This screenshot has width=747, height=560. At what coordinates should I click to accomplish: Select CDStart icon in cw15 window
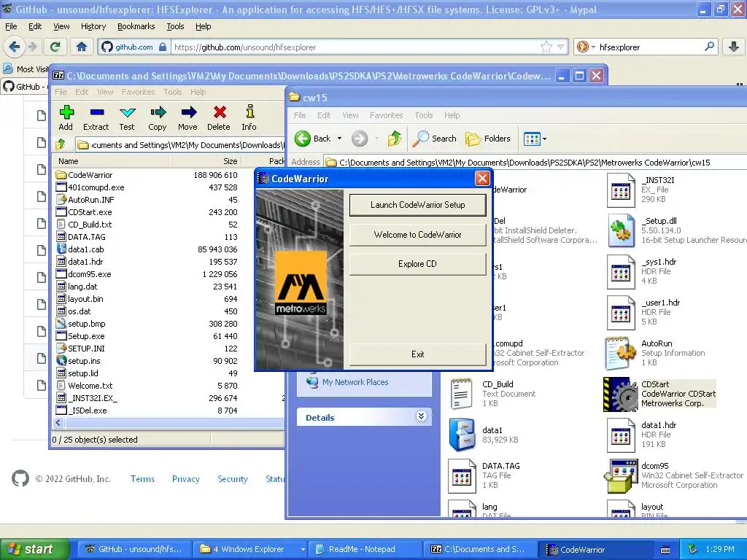click(620, 394)
